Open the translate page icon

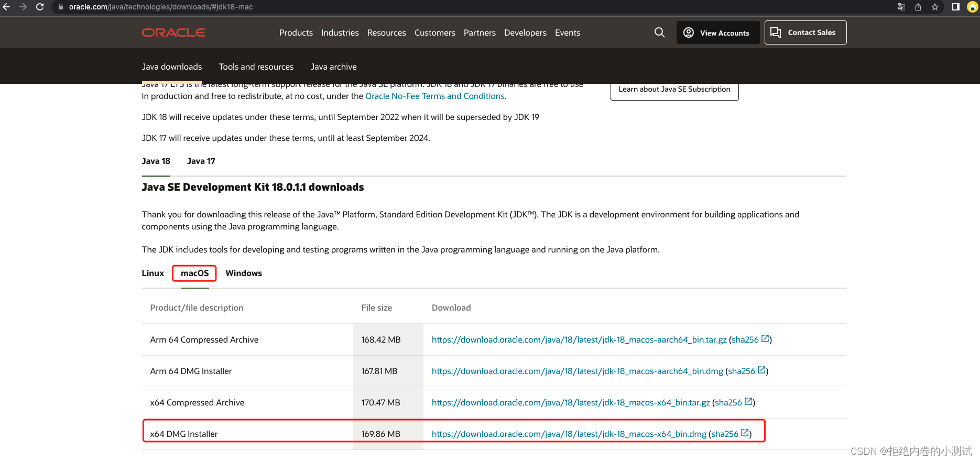[901, 7]
